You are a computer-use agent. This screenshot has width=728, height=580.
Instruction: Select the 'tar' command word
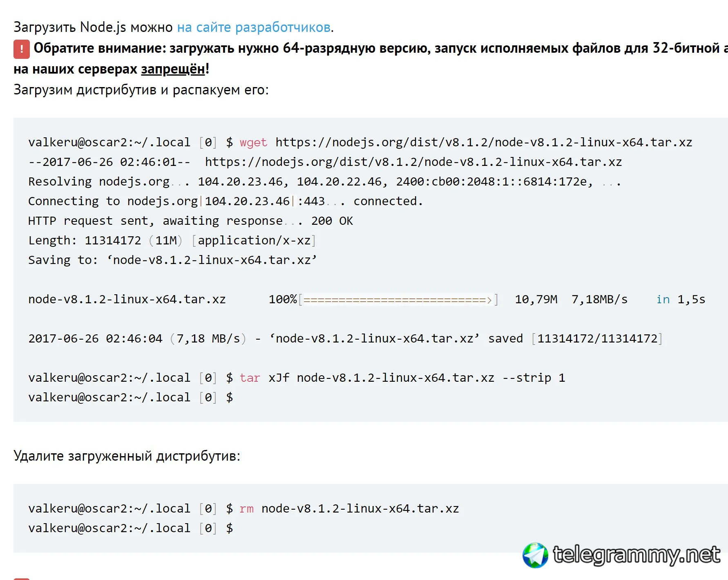[x=250, y=378]
